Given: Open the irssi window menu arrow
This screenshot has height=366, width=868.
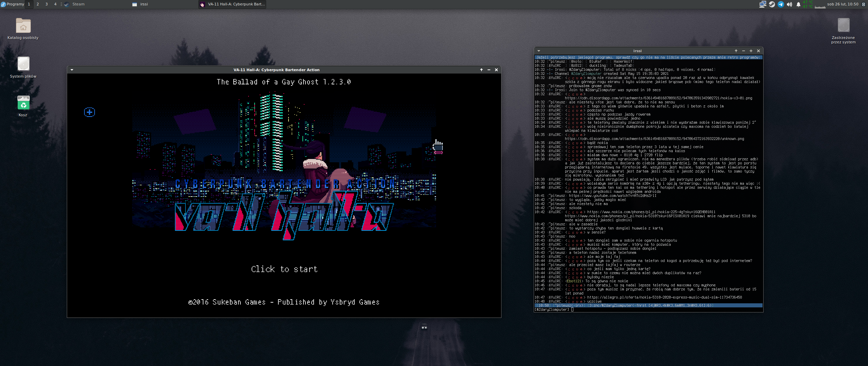Looking at the screenshot, I should (x=538, y=51).
